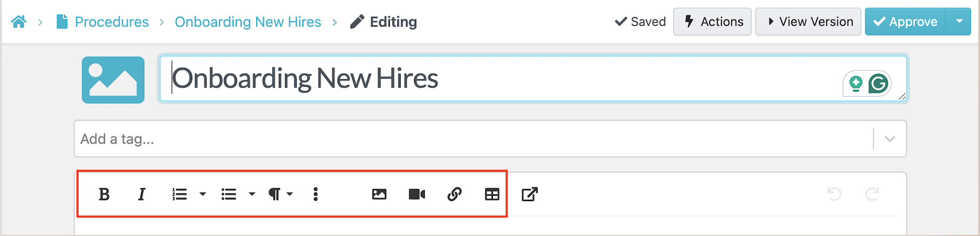Toggle italic formatting
Screen dimensions: 980x236
[142, 194]
